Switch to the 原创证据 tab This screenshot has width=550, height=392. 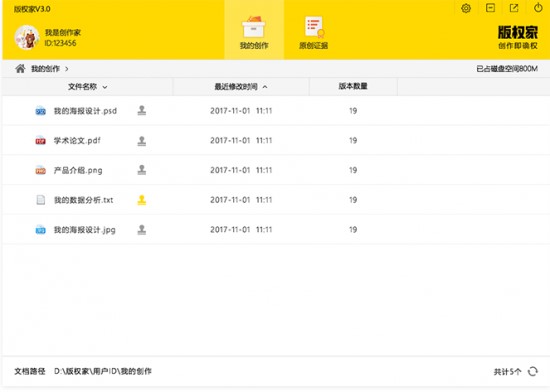point(314,32)
